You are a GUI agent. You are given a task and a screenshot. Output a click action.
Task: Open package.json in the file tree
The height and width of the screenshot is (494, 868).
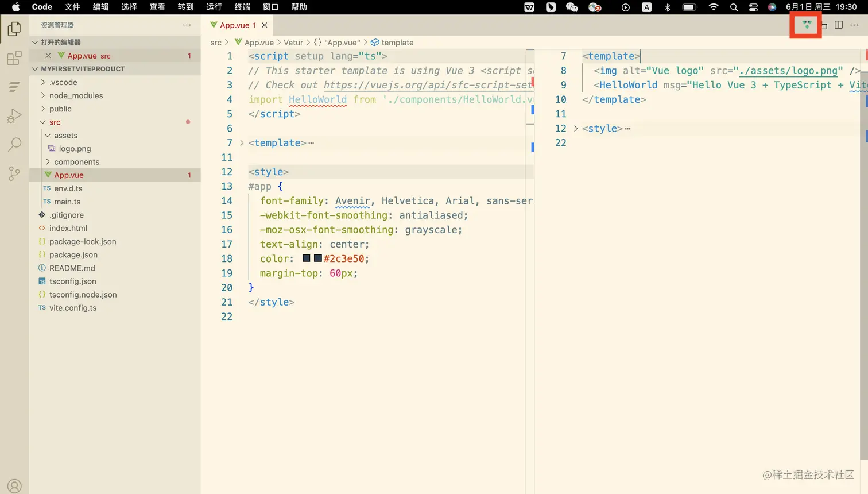(73, 254)
